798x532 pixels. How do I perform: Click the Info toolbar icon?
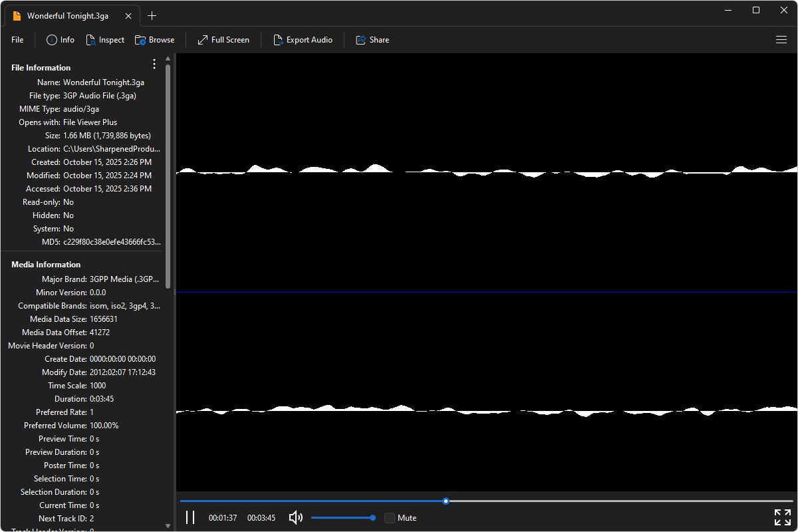[x=52, y=40]
